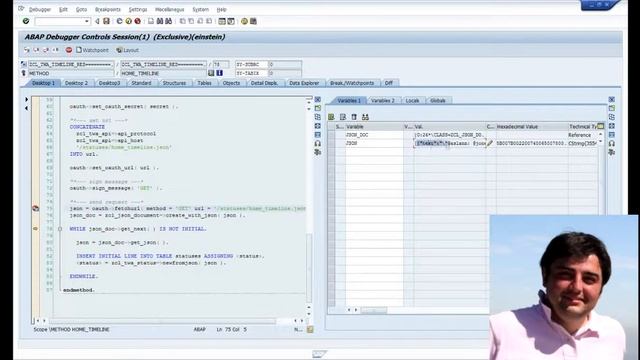640x360 pixels.
Task: Open the Debugger menu
Action: coord(40,9)
